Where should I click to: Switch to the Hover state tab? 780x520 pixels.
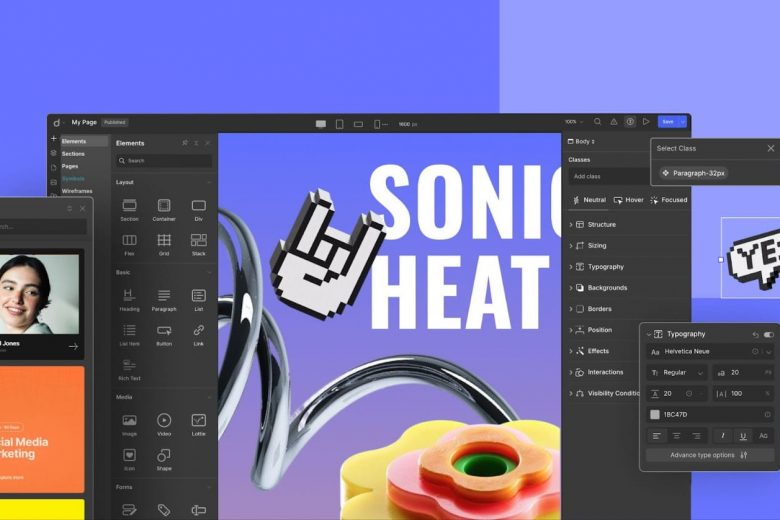629,200
